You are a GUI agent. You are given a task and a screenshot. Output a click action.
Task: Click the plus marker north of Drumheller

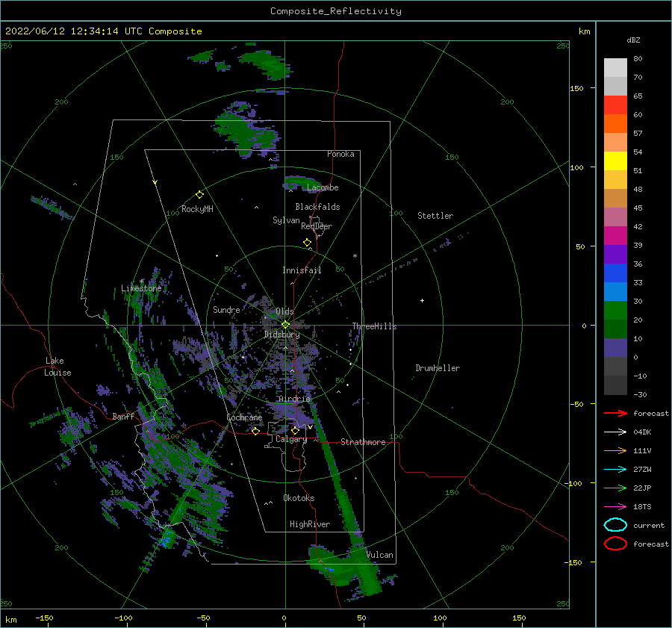point(422,300)
